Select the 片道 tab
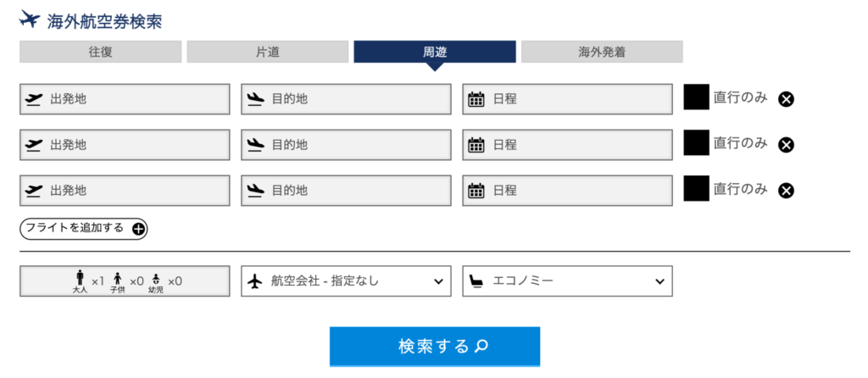Screen dimensions: 868x378 267,52
